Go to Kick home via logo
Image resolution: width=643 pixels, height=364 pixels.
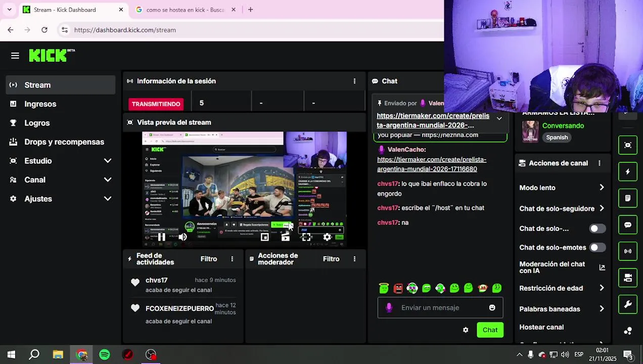[52, 55]
